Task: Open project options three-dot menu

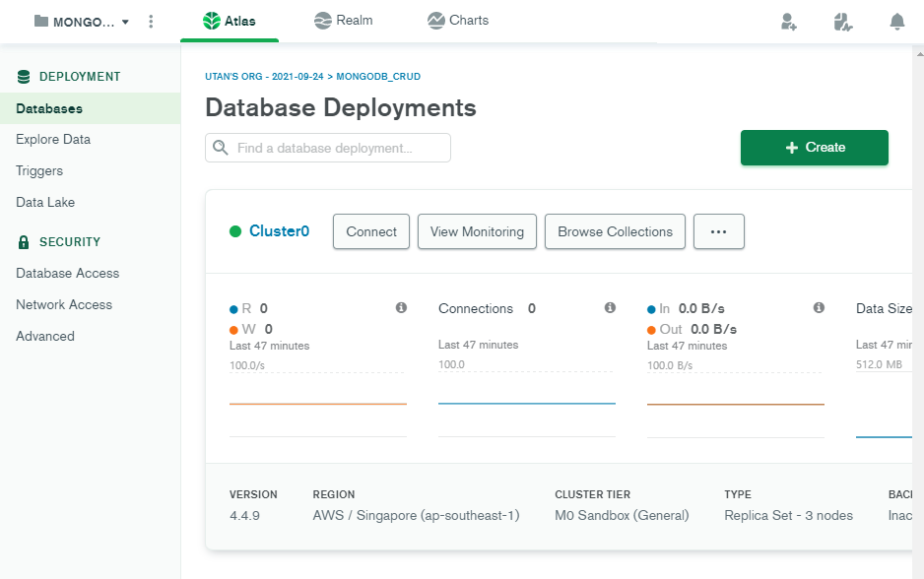Action: 151,22
